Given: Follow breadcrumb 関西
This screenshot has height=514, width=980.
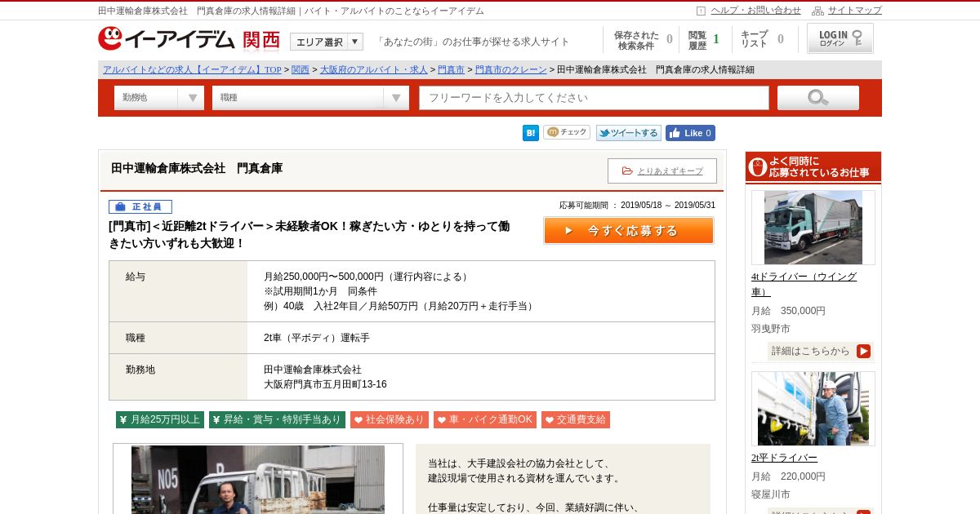Looking at the screenshot, I should pyautogui.click(x=301, y=70).
